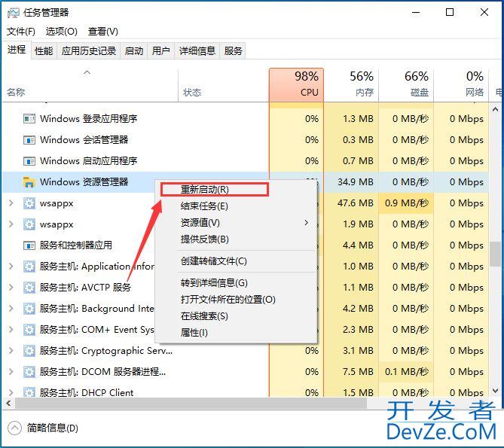Select the 进程 tab
504x448 pixels.
(17, 50)
